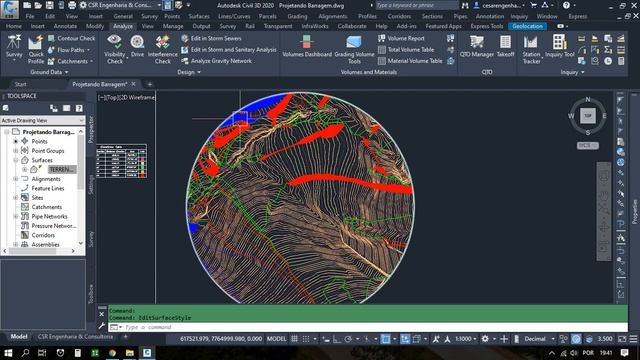The image size is (640, 360).
Task: Close the Projetando Barragem drawing tab
Action: [133, 84]
